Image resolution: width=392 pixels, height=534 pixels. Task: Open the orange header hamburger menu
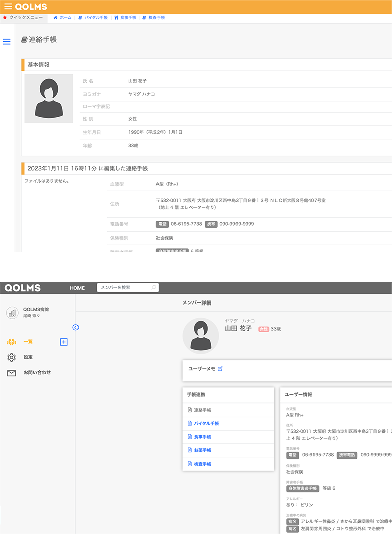(x=8, y=7)
